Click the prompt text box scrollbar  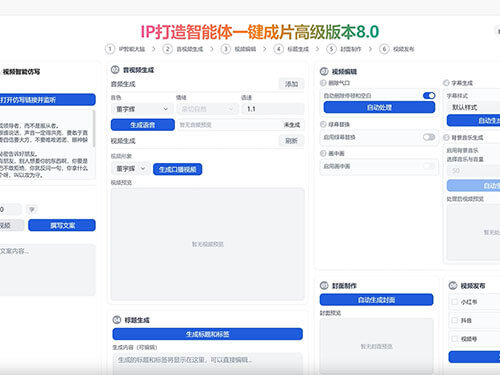tap(94, 128)
